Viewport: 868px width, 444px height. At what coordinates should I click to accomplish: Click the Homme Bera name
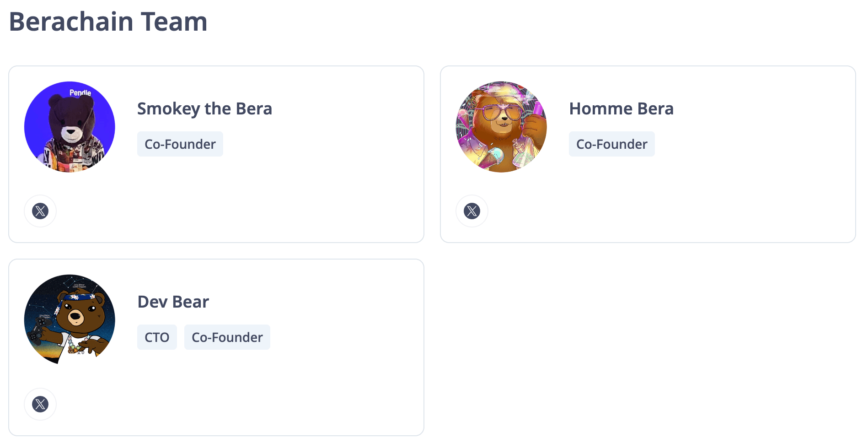[621, 109]
